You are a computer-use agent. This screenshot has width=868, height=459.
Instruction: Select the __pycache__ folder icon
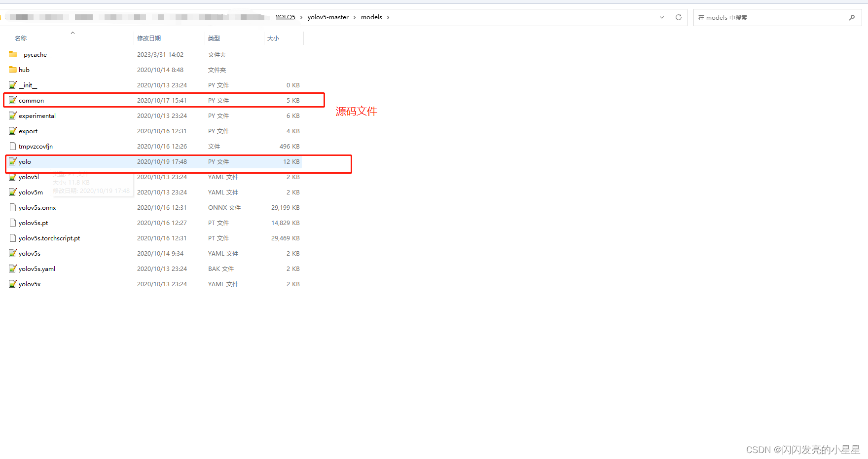click(x=13, y=54)
